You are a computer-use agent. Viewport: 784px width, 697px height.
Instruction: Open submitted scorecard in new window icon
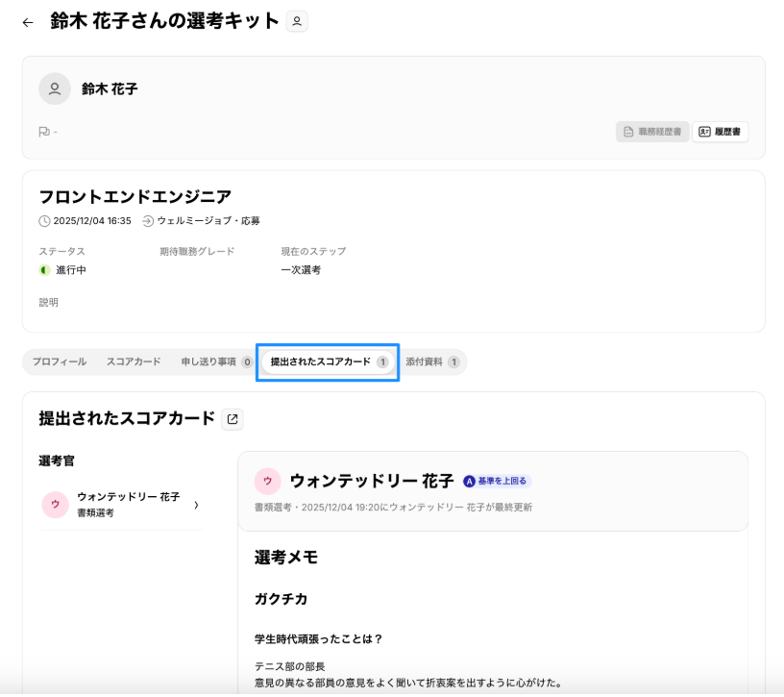point(233,419)
